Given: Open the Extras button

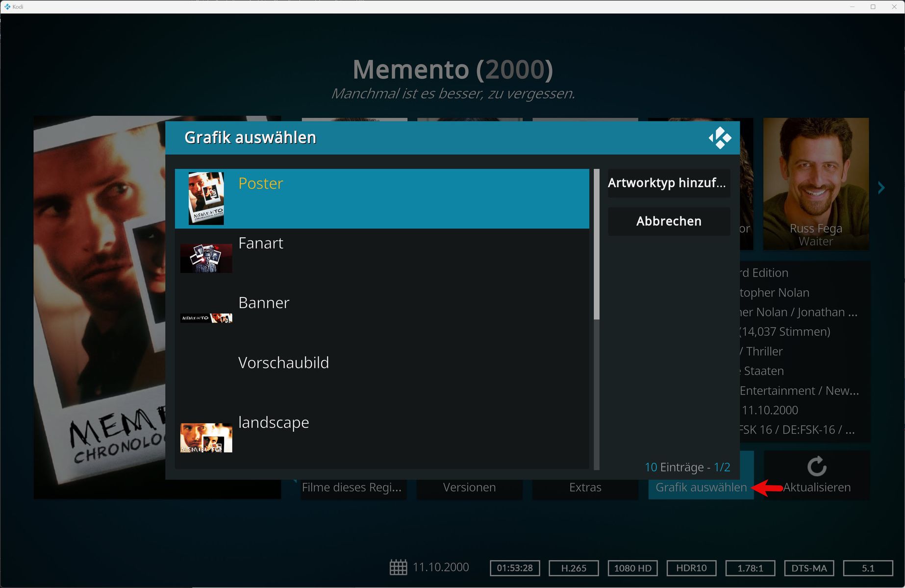Looking at the screenshot, I should [x=585, y=487].
